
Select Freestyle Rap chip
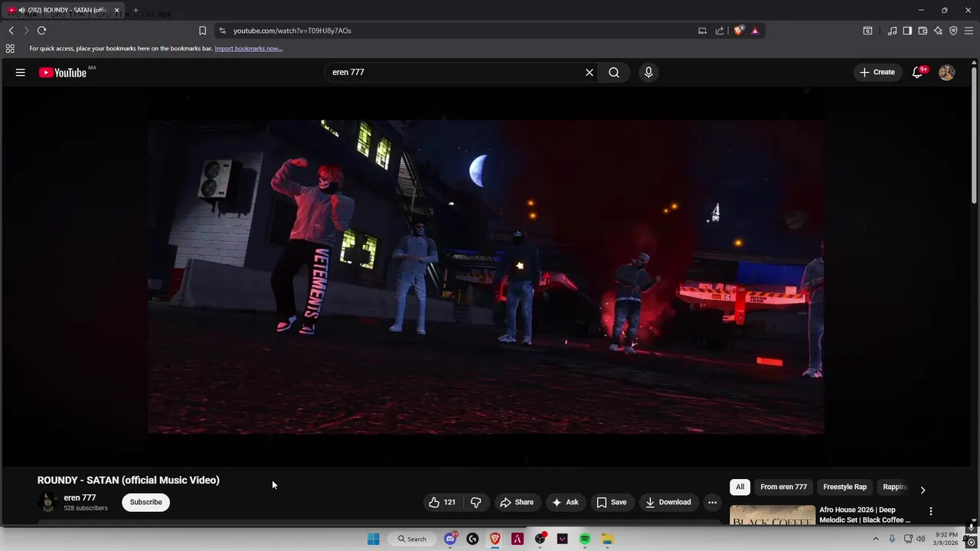pyautogui.click(x=844, y=487)
